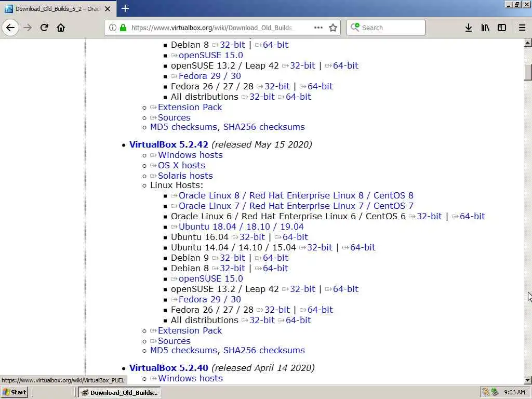This screenshot has width=532, height=399.
Task: Click the green padlock security icon
Action: (123, 28)
